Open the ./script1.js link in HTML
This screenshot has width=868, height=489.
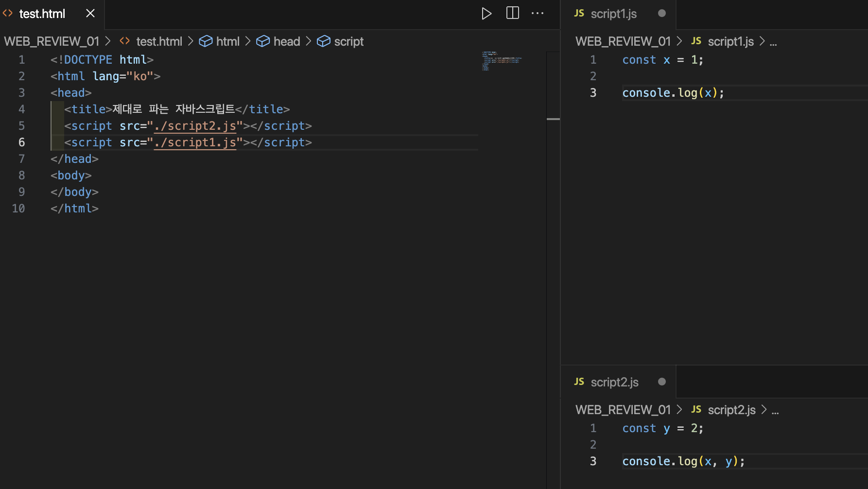pyautogui.click(x=195, y=142)
